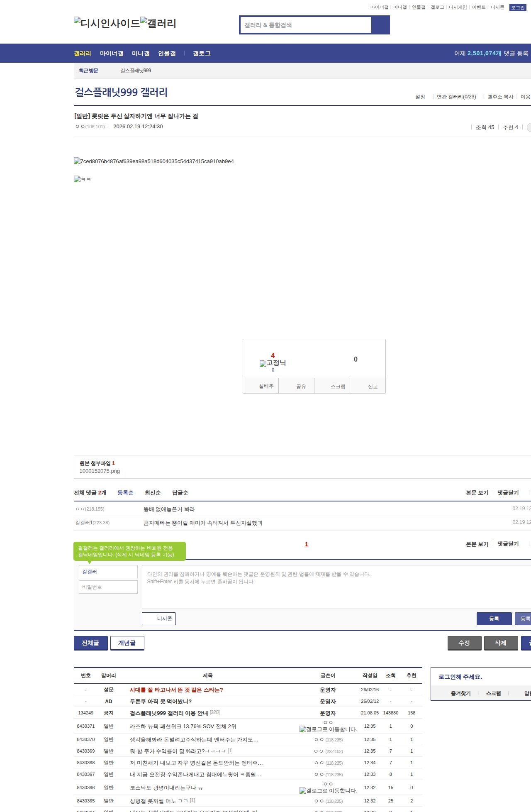Viewport: 531px width, 812px height.
Task: Open the broken post image 7ced8076b4876af…
Action: point(154,161)
